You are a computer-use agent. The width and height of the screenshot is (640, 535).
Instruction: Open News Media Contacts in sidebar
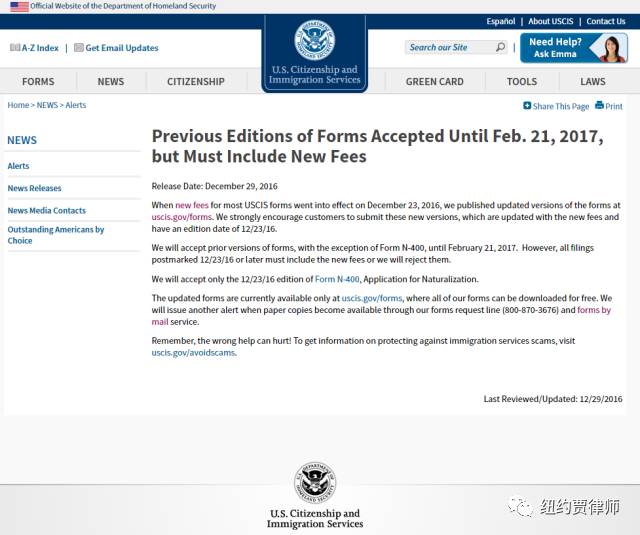(x=47, y=210)
